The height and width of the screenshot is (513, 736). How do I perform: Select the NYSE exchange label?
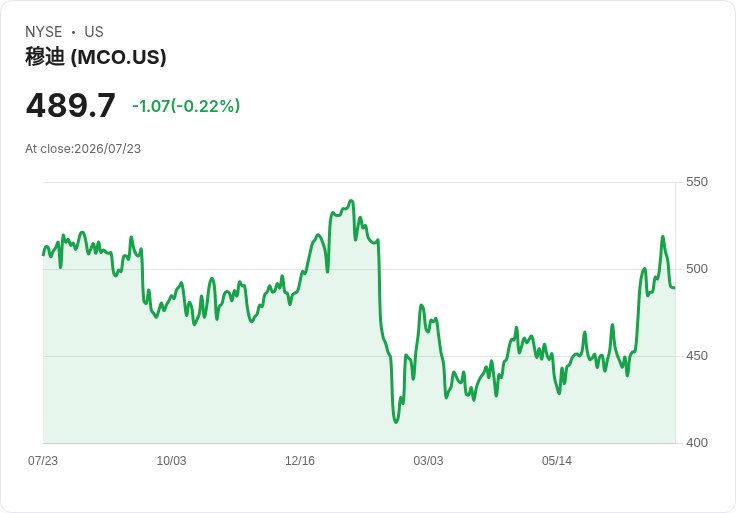[44, 32]
